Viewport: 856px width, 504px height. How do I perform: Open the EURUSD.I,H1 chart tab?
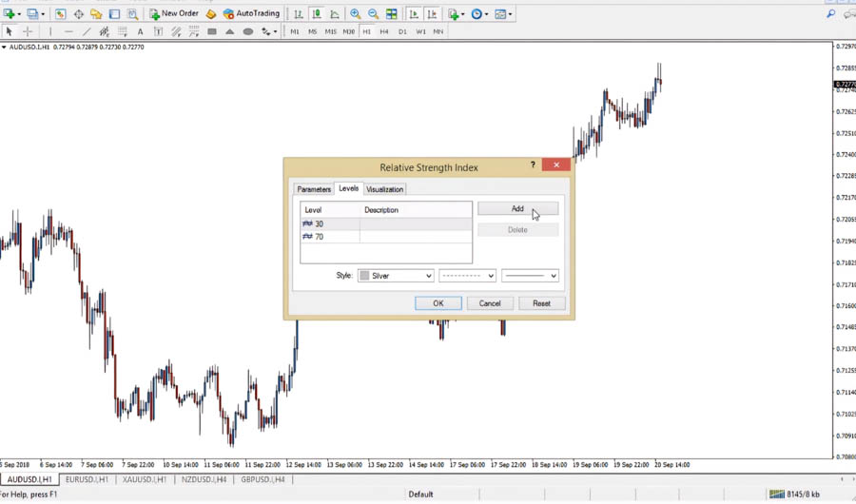click(x=87, y=479)
